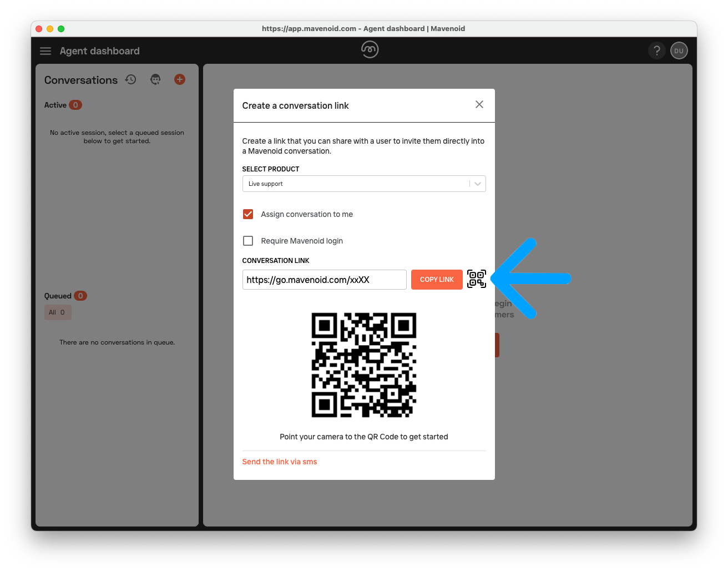Click the QR code image
Viewport: 728px width, 572px height.
pyautogui.click(x=364, y=365)
